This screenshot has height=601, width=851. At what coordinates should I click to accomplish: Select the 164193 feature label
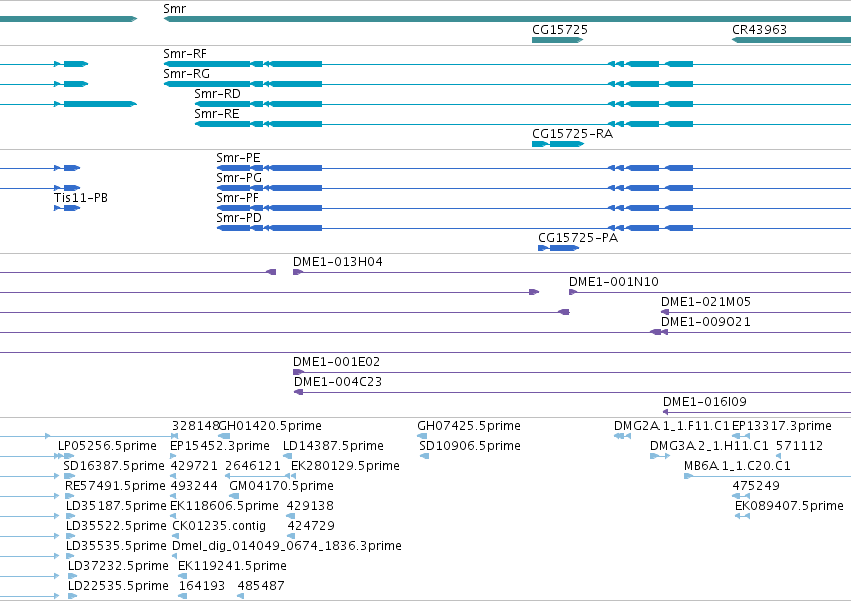click(x=201, y=587)
